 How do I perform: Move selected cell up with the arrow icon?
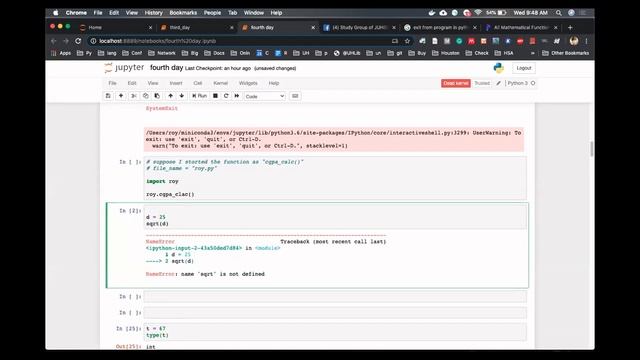(x=171, y=96)
